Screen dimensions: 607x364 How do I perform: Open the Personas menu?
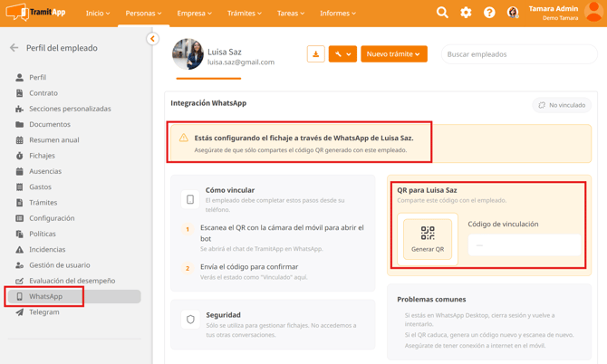[143, 14]
